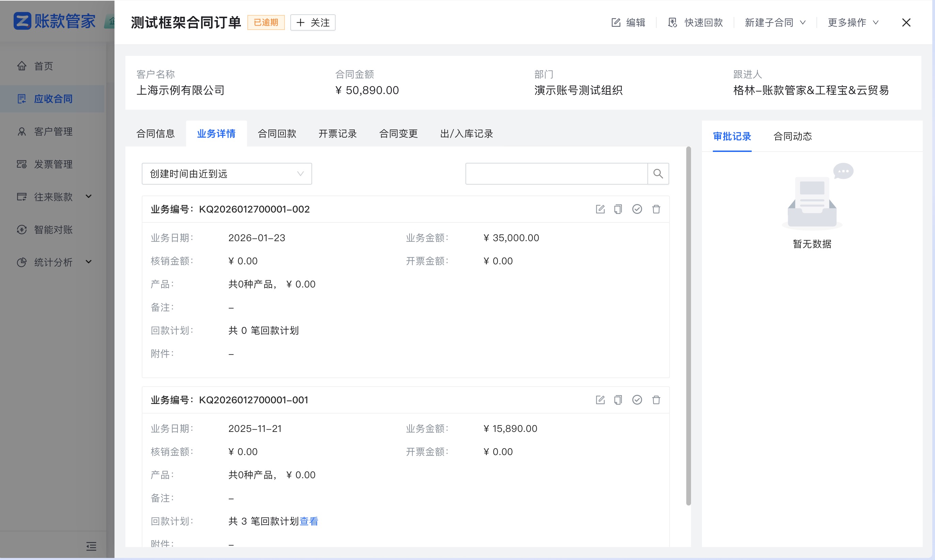
Task: Open 应收合同 in the sidebar
Action: (52, 99)
